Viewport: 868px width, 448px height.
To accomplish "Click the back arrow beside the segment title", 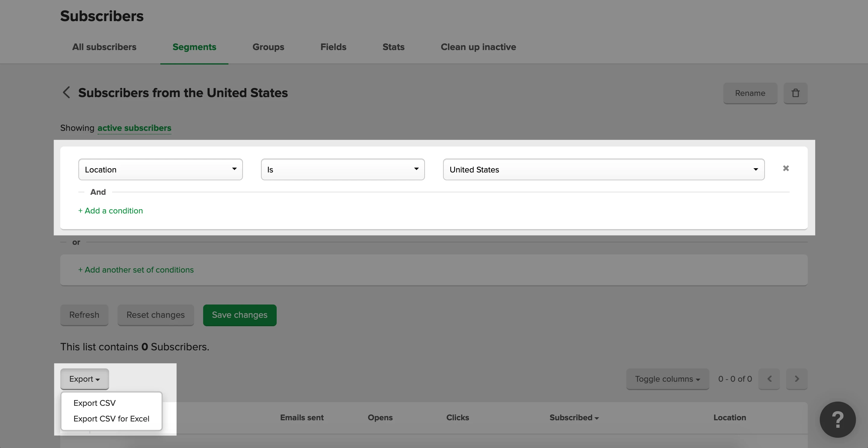I will coord(66,92).
